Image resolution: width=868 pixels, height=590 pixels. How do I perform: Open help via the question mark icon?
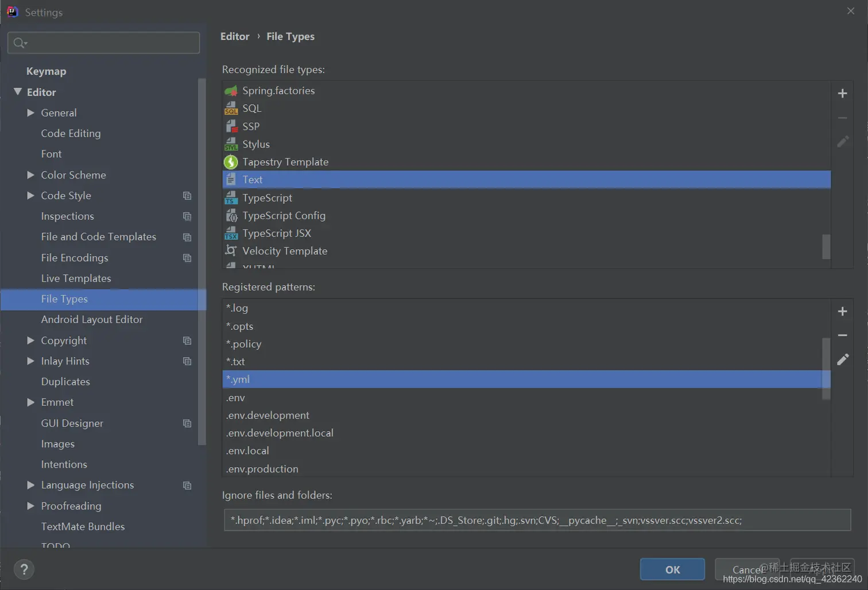point(24,569)
